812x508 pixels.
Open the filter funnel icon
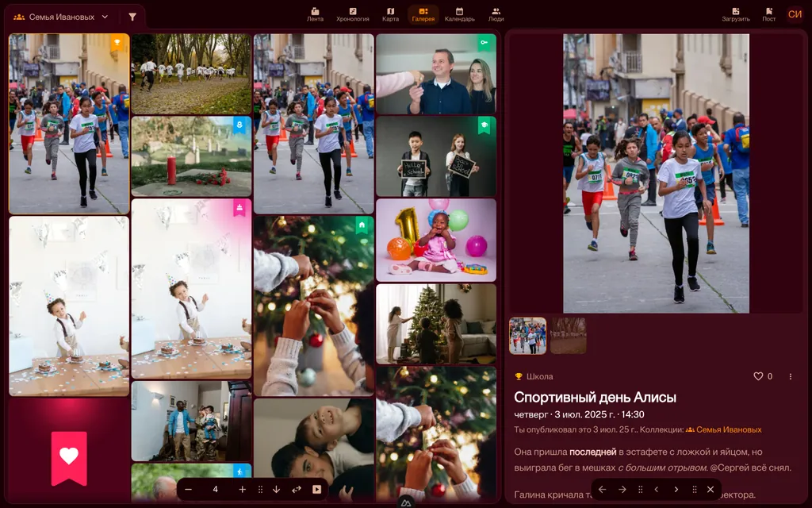pyautogui.click(x=132, y=17)
